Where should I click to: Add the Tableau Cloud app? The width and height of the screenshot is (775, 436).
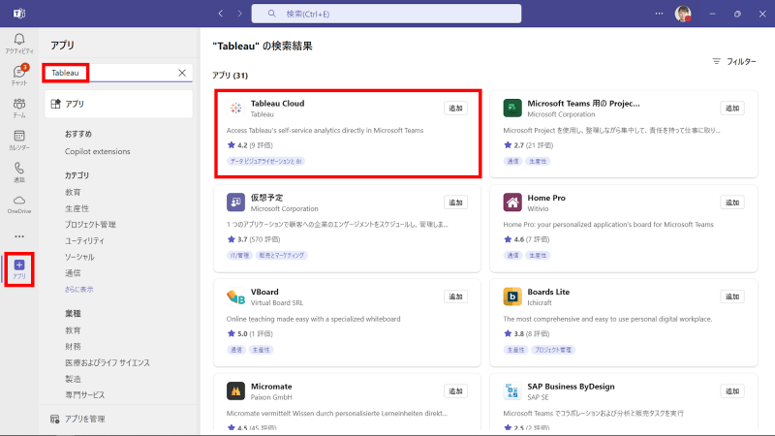[x=455, y=108]
